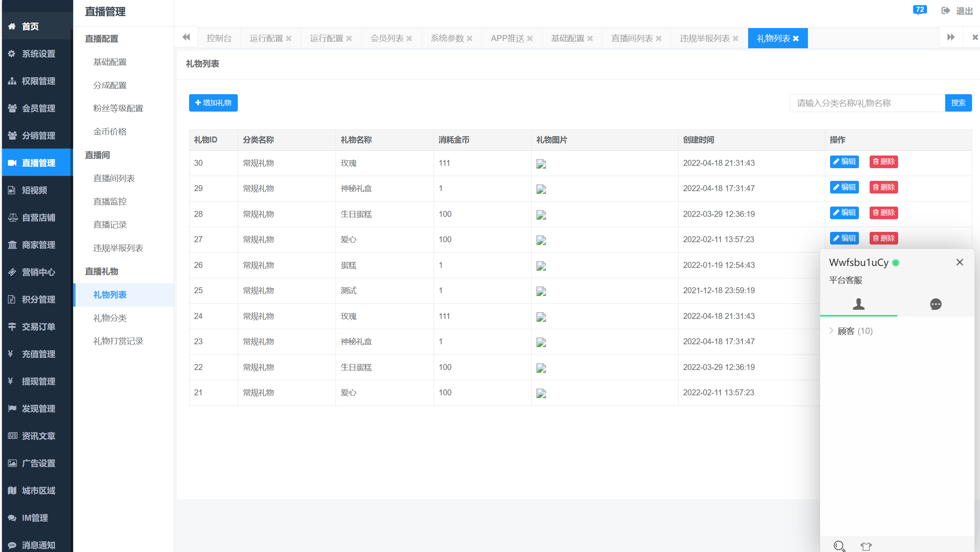Focus the gift name search input field
Image resolution: width=980 pixels, height=552 pixels.
(x=867, y=103)
